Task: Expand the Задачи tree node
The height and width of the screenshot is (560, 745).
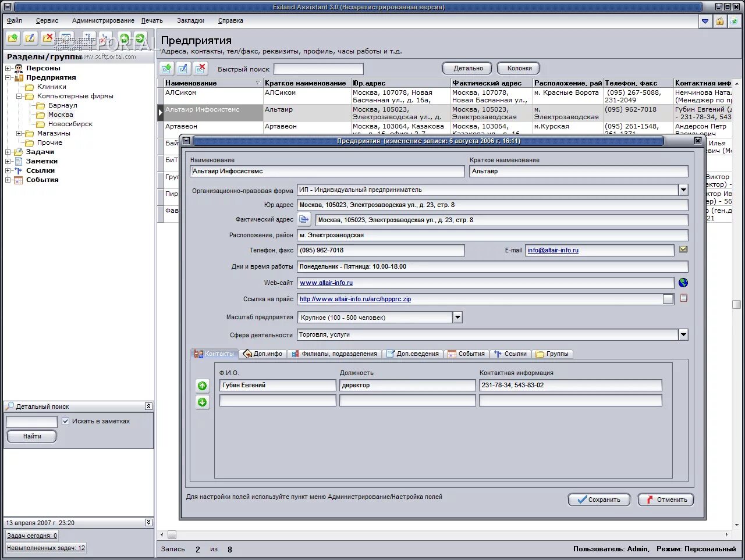Action: (x=8, y=152)
